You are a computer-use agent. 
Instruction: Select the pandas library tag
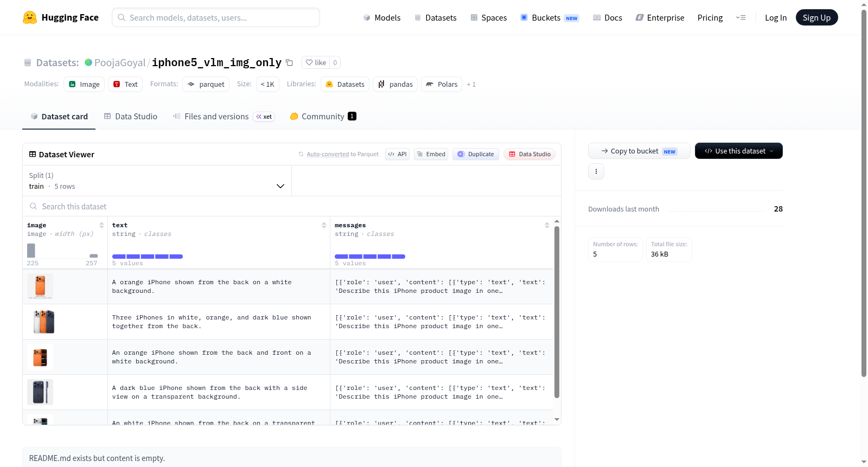[395, 84]
